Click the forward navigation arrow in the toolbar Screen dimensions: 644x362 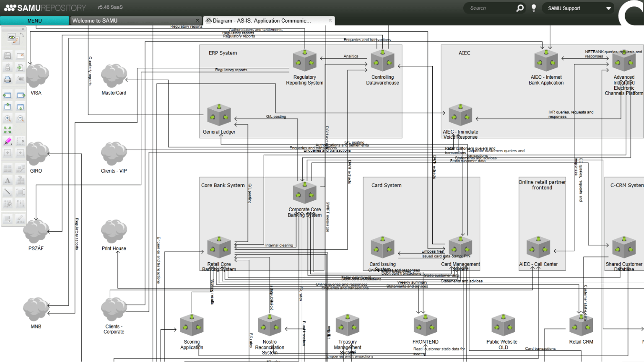[21, 153]
